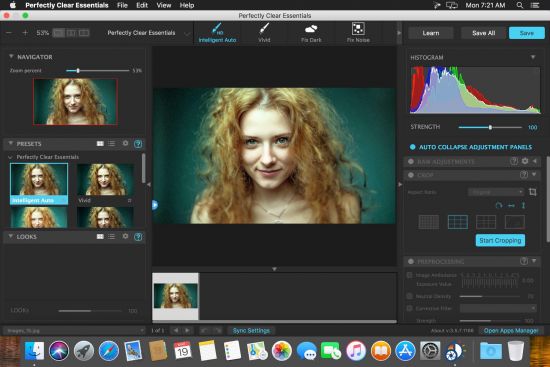Image resolution: width=550 pixels, height=367 pixels.
Task: Open the Raw Adjustments gear settings
Action: [525, 161]
